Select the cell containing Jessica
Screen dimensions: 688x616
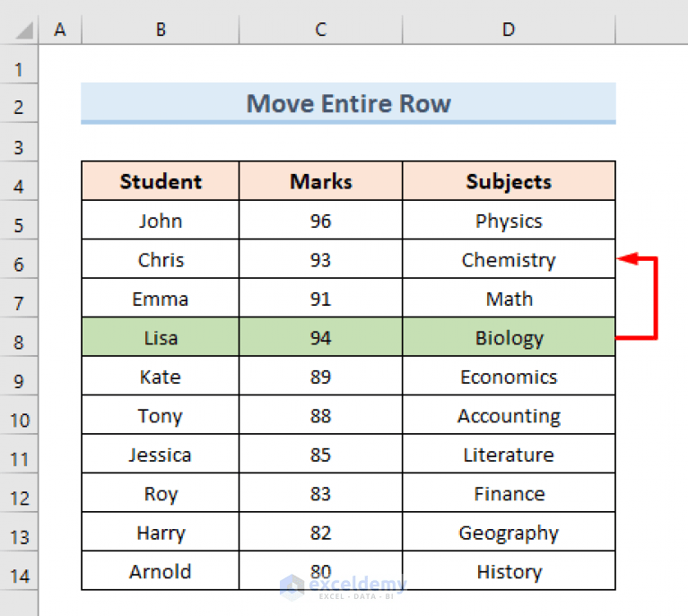pyautogui.click(x=161, y=454)
